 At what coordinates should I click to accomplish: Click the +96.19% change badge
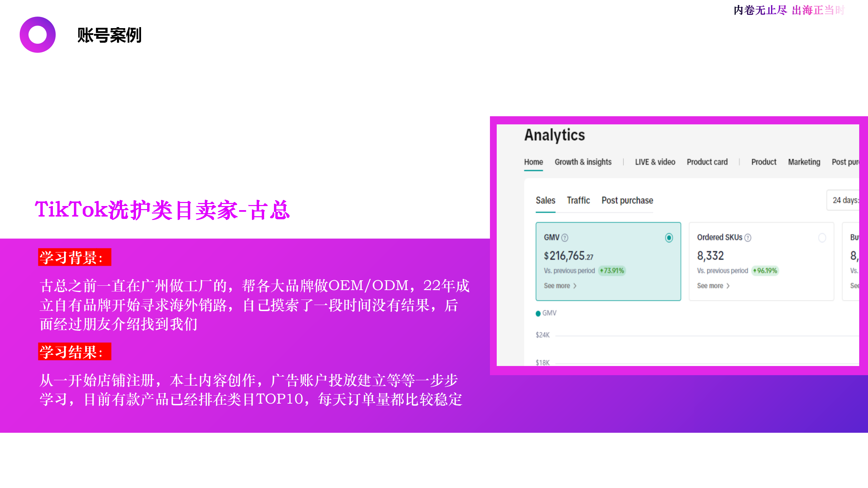click(x=765, y=271)
